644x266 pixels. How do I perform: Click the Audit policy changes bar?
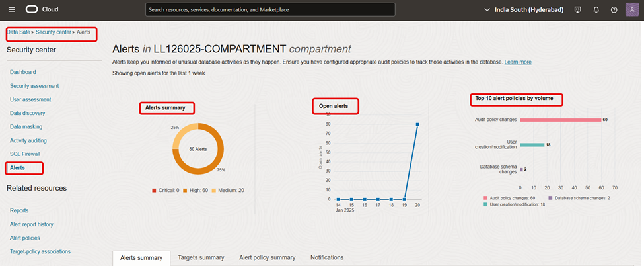[x=561, y=120]
